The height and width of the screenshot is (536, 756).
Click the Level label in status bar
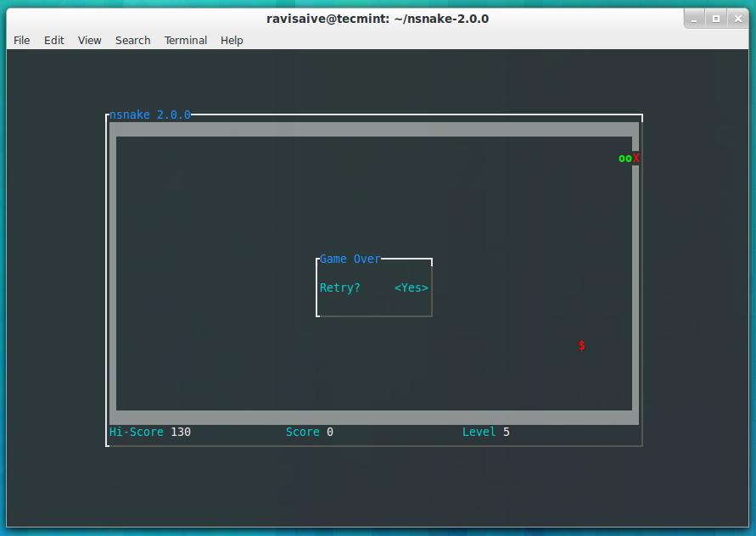[479, 433]
